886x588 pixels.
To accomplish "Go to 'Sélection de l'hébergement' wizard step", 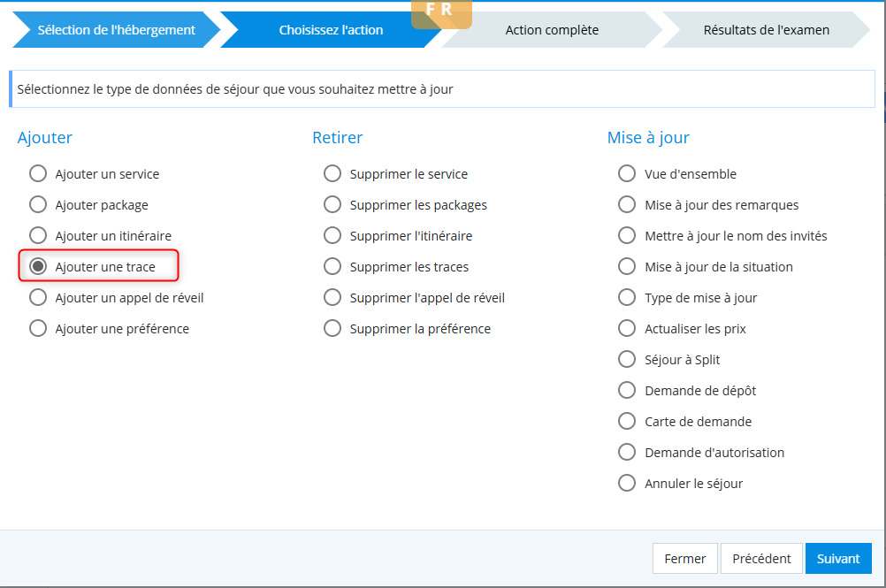I will pos(116,30).
